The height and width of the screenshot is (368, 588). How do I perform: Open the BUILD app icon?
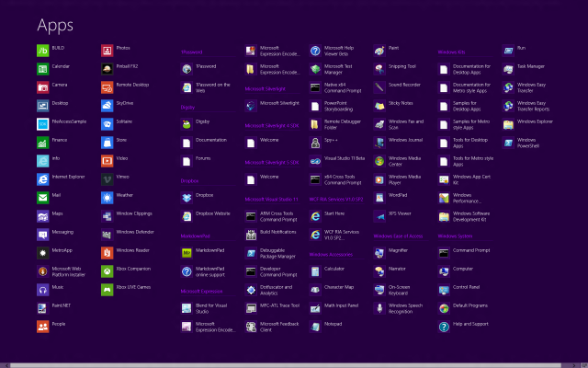click(x=43, y=51)
